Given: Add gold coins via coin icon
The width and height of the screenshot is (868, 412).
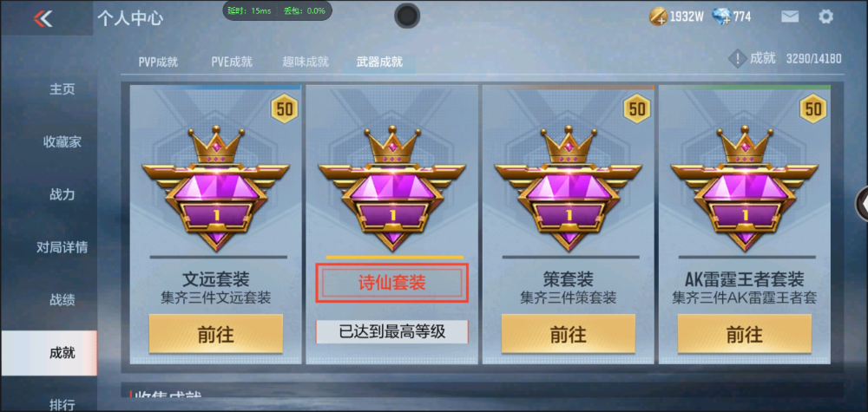Looking at the screenshot, I should click(x=658, y=16).
